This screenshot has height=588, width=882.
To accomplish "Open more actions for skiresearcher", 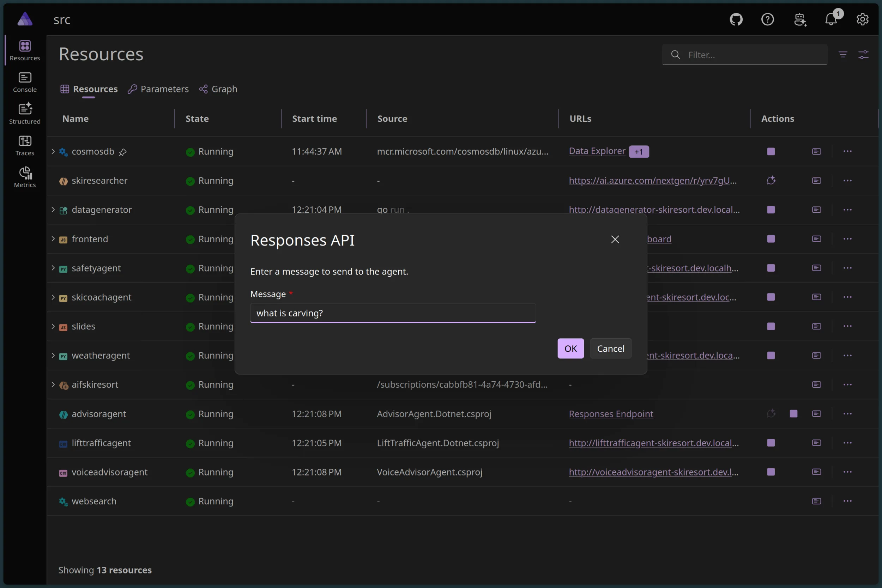I will coord(847,181).
